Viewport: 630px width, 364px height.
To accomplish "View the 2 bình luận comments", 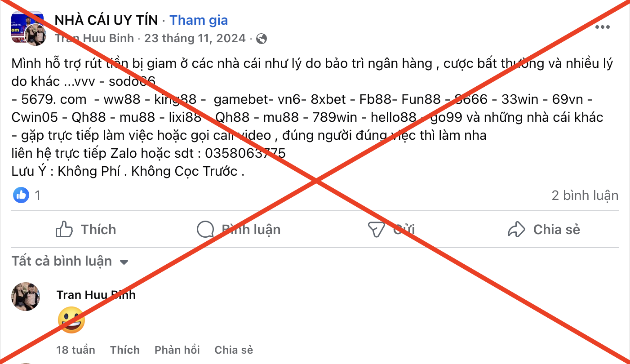I will [x=585, y=195].
